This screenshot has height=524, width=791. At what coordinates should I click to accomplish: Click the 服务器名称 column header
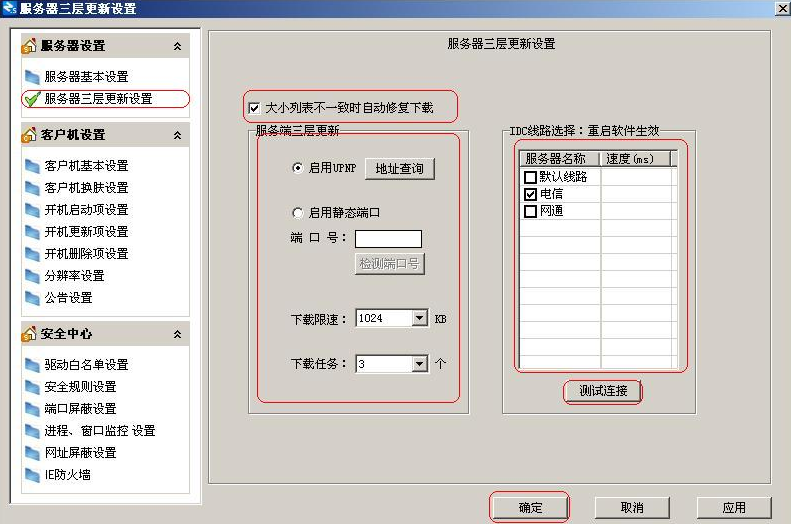(559, 159)
